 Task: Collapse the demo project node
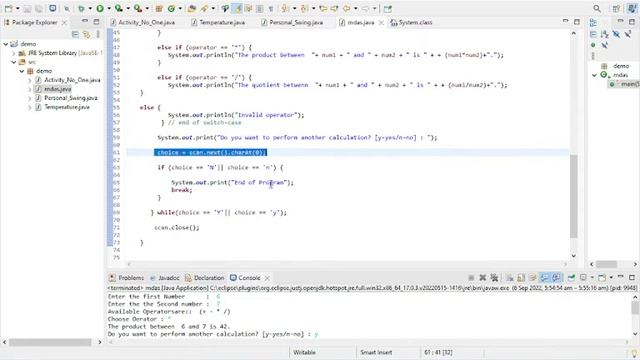[6, 44]
